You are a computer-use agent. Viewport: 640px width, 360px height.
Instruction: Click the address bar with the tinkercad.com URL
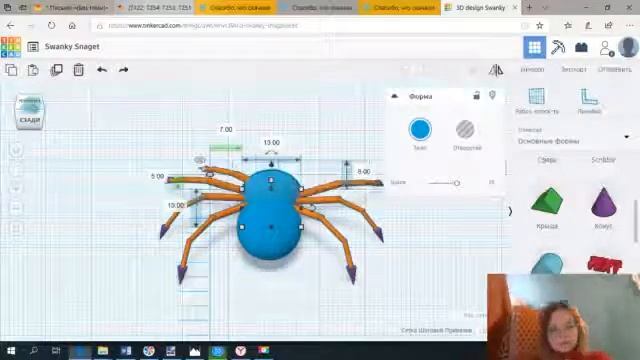coord(310,26)
